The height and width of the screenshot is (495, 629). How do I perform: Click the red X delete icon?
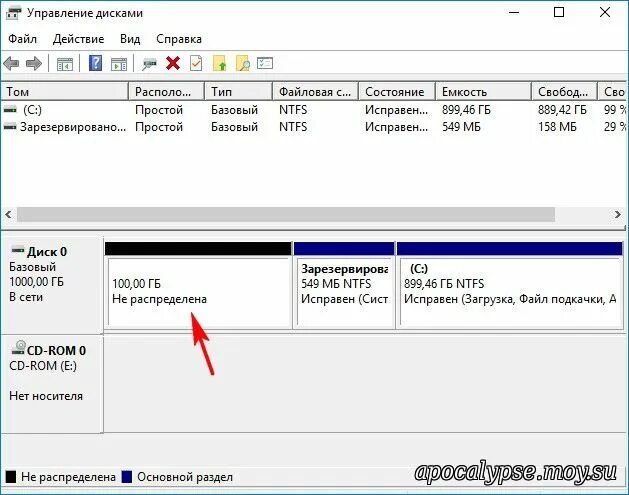[173, 63]
